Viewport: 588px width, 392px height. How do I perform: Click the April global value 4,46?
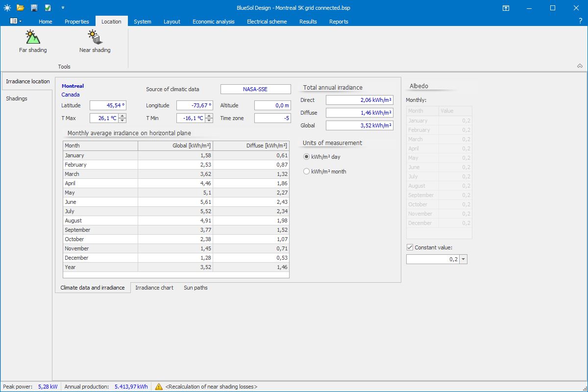point(175,183)
